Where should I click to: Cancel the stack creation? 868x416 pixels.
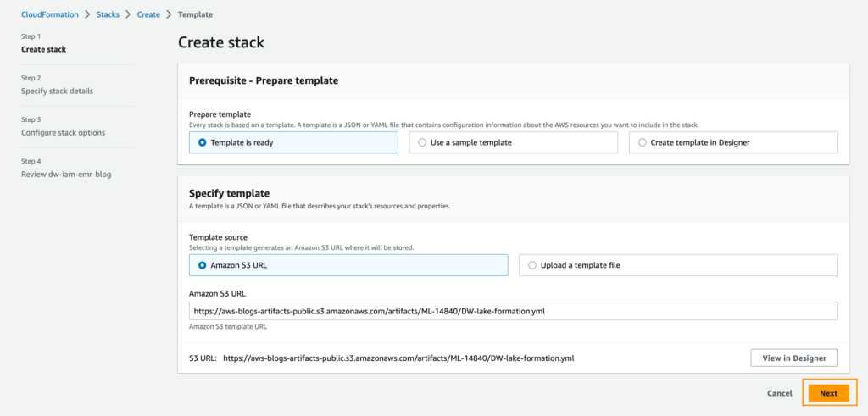tap(779, 393)
